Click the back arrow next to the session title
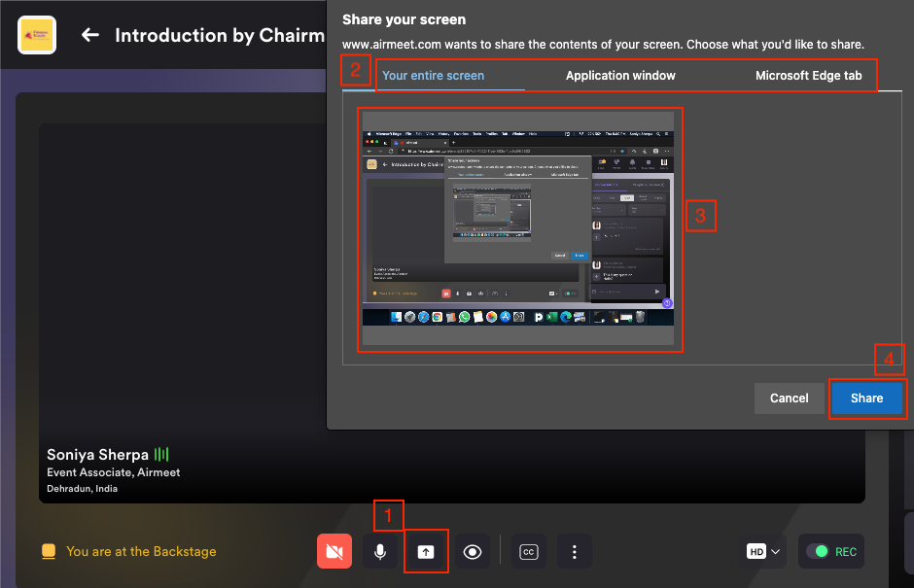 coord(89,35)
